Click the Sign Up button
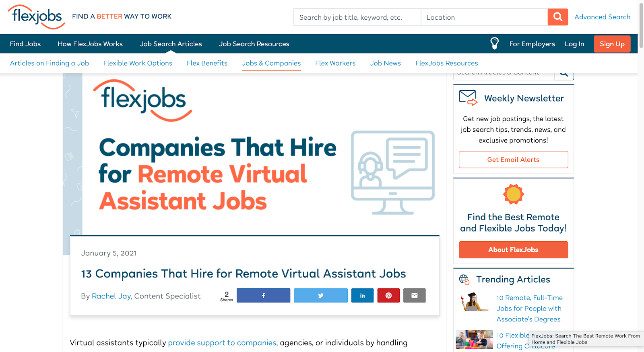This screenshot has height=352, width=644. pyautogui.click(x=612, y=44)
